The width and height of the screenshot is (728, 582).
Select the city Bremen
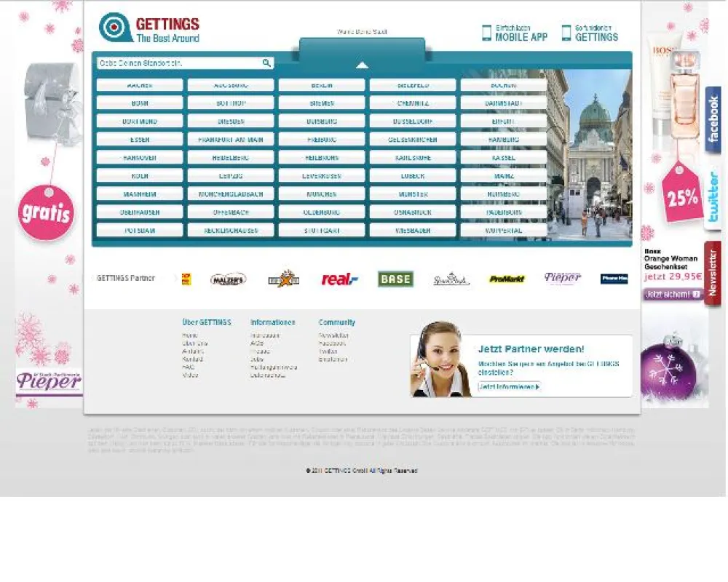[x=322, y=103]
